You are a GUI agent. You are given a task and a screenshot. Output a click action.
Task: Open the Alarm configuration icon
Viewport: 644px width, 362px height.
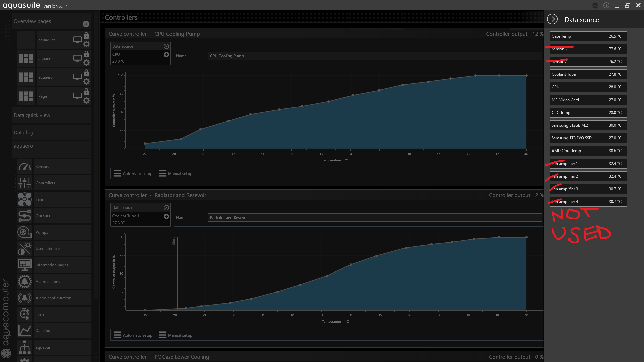point(25,298)
